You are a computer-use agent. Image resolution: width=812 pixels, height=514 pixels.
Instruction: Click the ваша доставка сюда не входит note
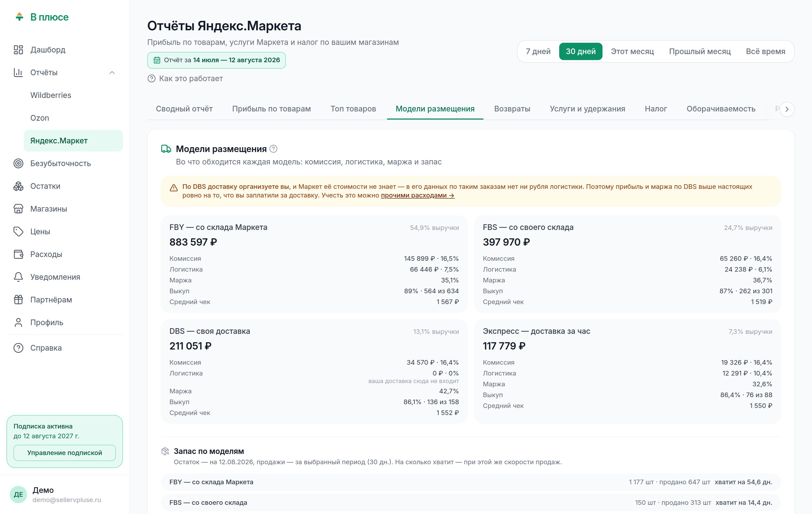pyautogui.click(x=413, y=381)
